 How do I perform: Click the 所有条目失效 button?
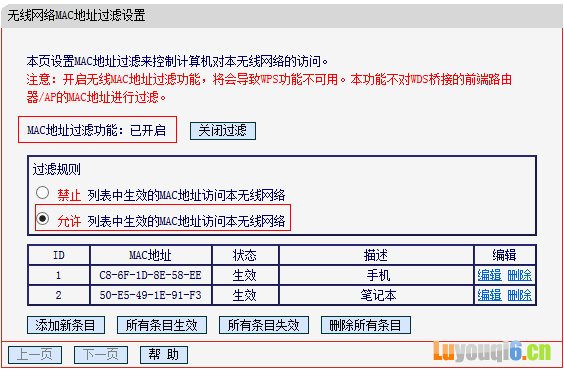point(264,325)
